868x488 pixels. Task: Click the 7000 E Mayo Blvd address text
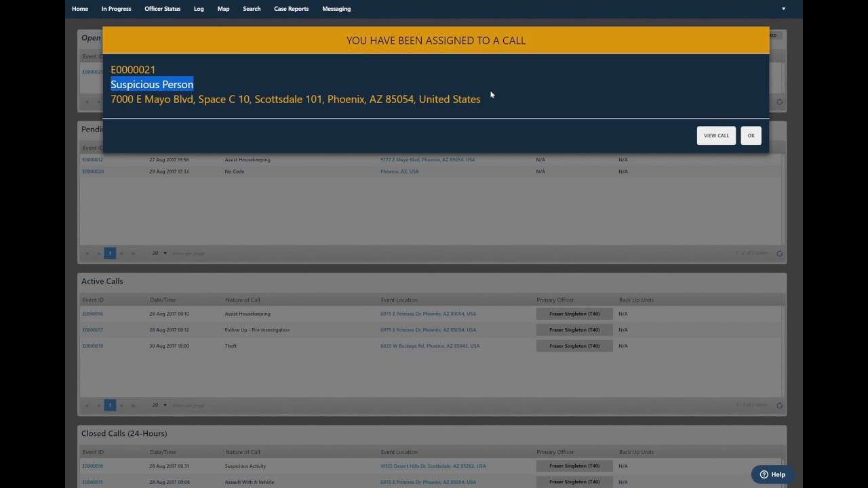296,100
